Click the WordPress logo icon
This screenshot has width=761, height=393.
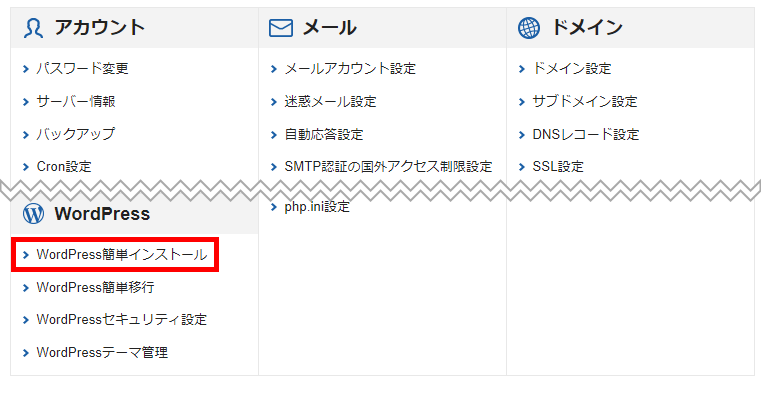click(33, 213)
